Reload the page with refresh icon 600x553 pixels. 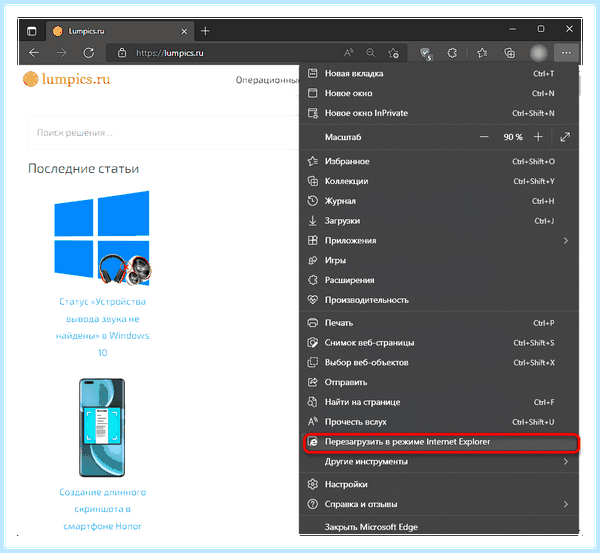tap(89, 53)
